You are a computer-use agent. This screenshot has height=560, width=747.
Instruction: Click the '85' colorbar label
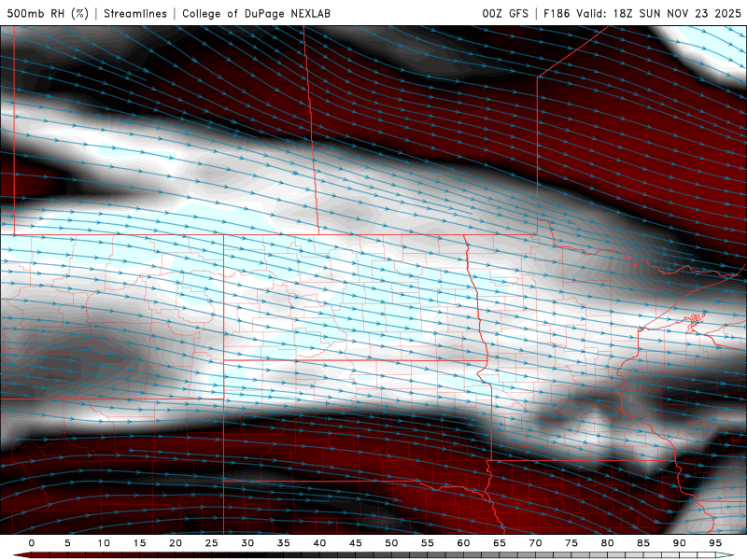[x=643, y=543]
